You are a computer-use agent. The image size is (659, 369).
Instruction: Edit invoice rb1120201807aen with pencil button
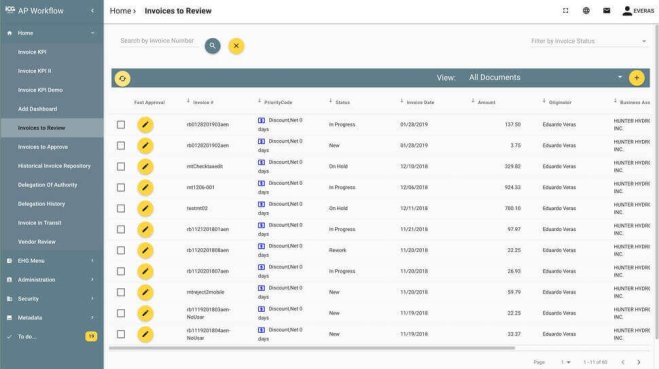tap(145, 271)
